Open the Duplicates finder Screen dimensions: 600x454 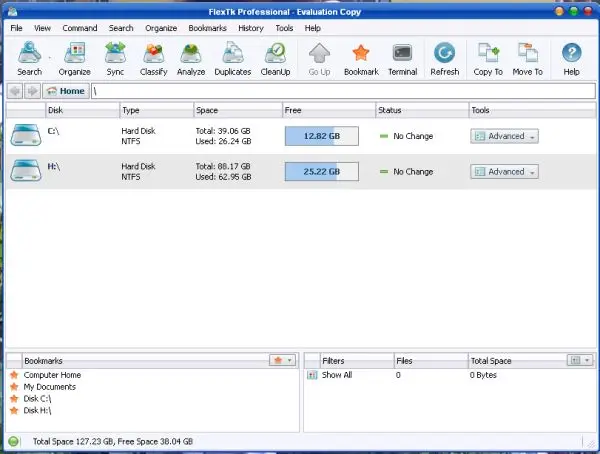233,59
